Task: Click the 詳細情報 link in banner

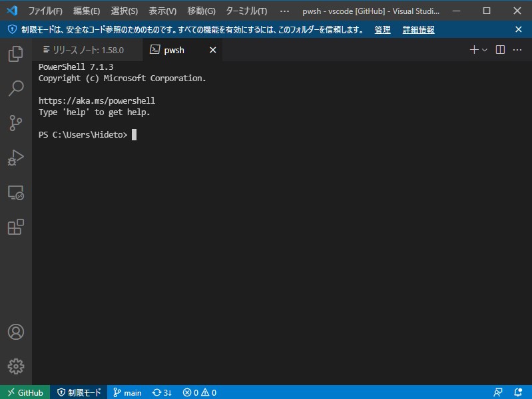Action: (x=418, y=30)
